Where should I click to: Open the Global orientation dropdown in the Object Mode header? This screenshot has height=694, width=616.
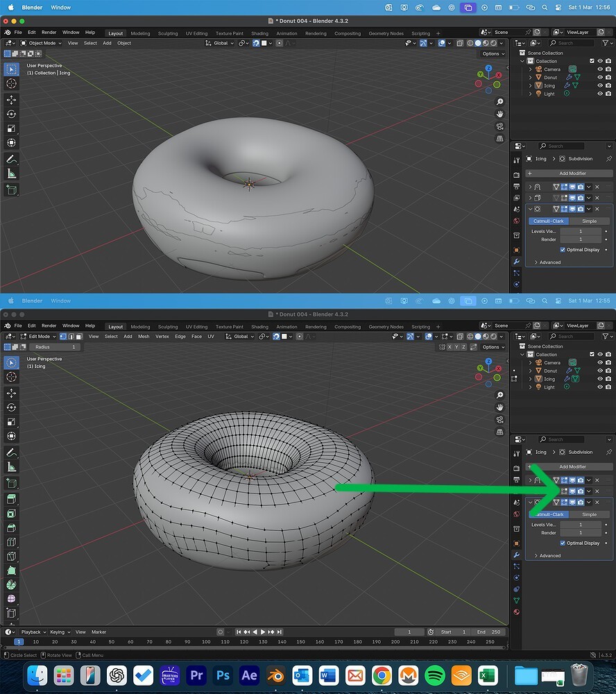(x=220, y=43)
